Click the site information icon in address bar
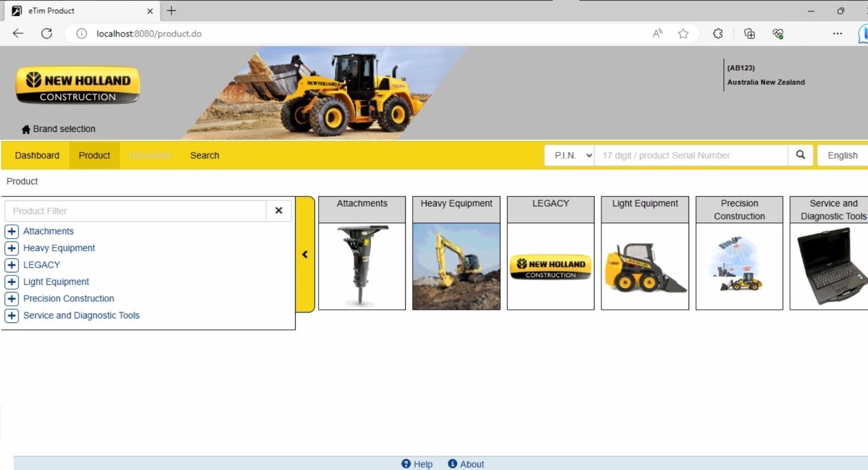 click(81, 34)
